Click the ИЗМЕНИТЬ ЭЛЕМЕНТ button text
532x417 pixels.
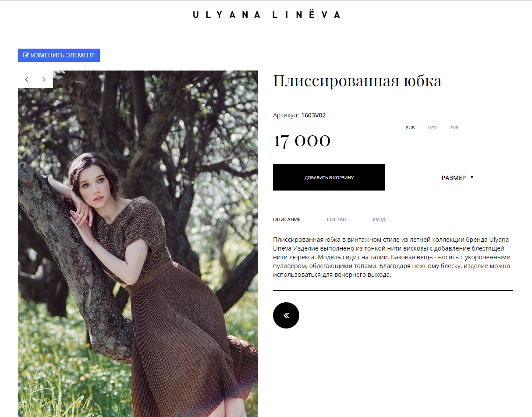63,55
